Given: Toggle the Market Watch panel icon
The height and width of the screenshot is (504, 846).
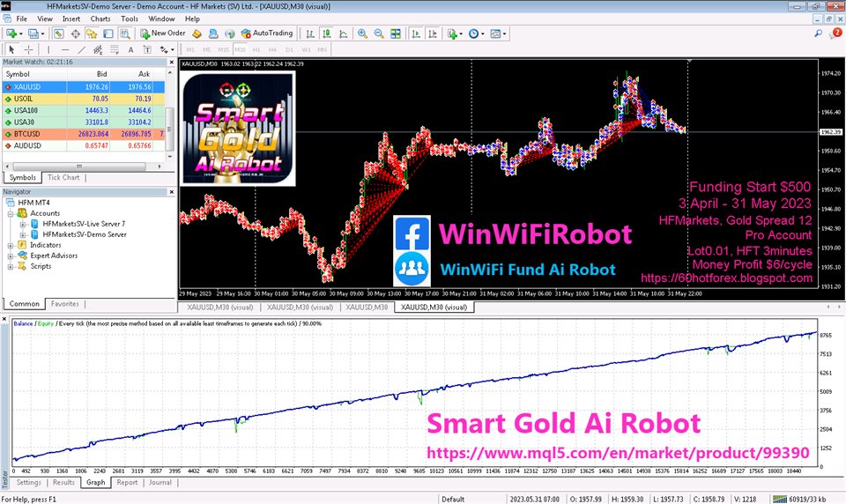Looking at the screenshot, I should (x=59, y=33).
